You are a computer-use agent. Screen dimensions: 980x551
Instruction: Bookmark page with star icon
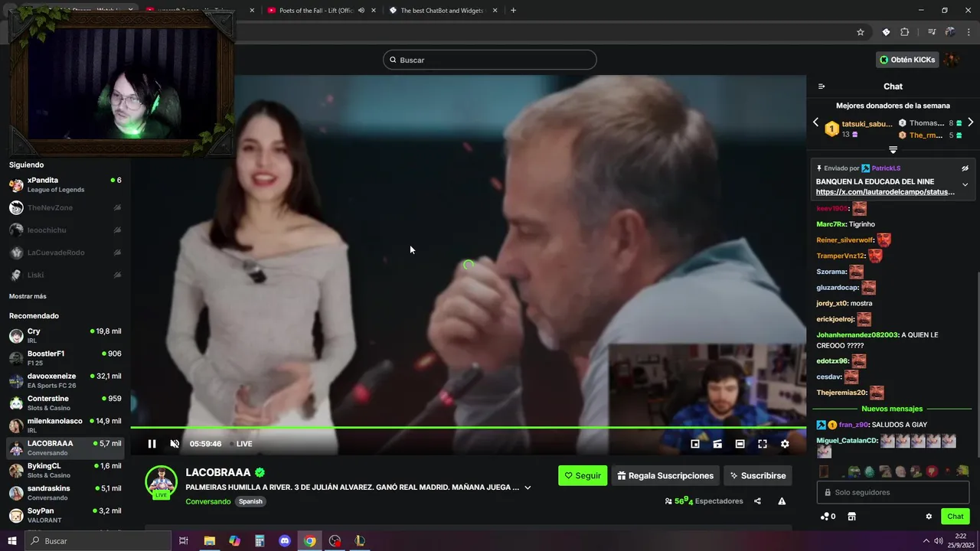[861, 32]
